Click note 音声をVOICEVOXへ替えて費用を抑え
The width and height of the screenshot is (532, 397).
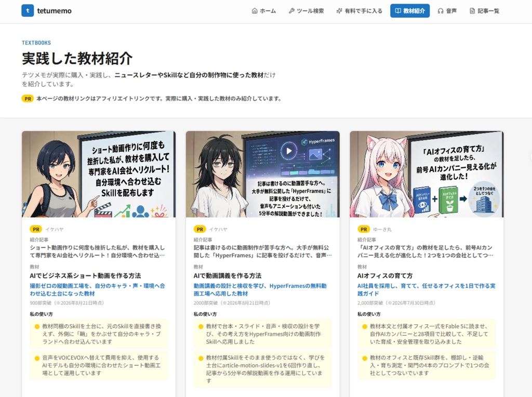[x=99, y=365]
